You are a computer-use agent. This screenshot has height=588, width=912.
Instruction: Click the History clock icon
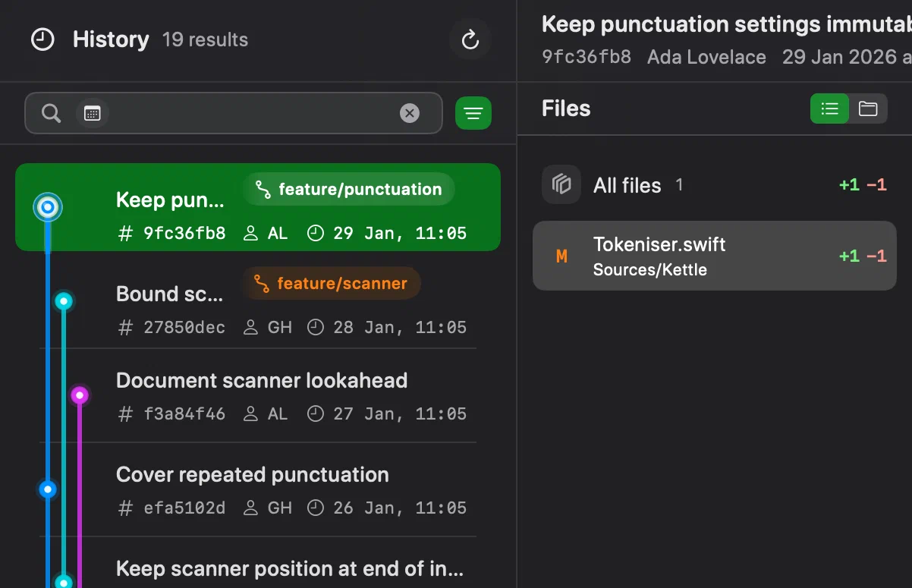[x=42, y=39]
